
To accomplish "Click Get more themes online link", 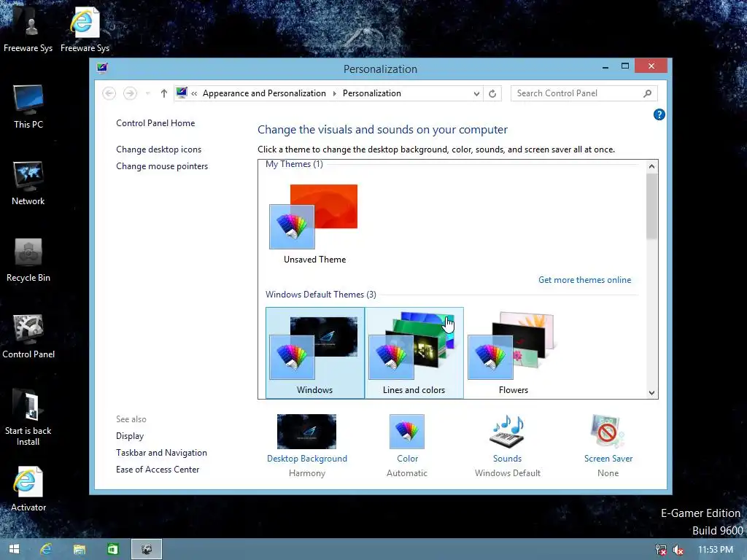I will coord(584,280).
